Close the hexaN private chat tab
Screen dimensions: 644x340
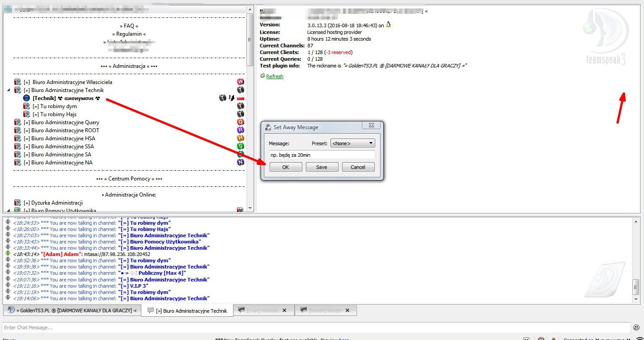(347, 310)
